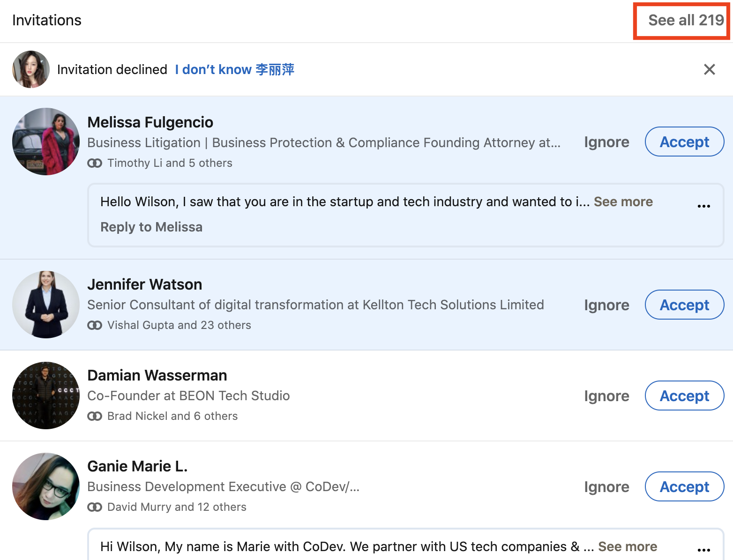Open Damian Wasserman's profile picture
Image resolution: width=733 pixels, height=560 pixels.
click(x=46, y=396)
